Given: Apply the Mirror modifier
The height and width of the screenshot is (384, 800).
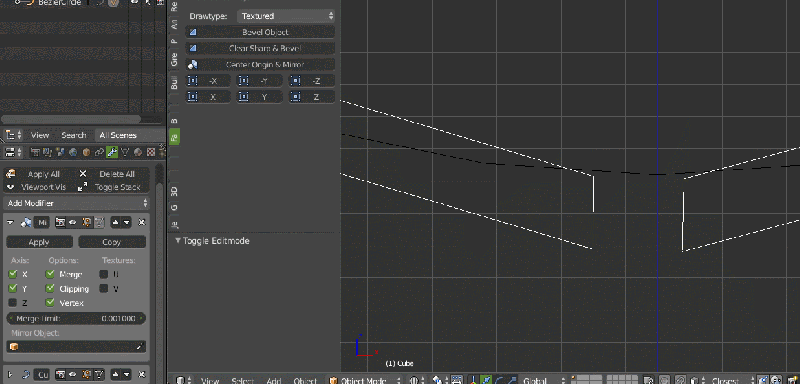Looking at the screenshot, I should point(39,242).
